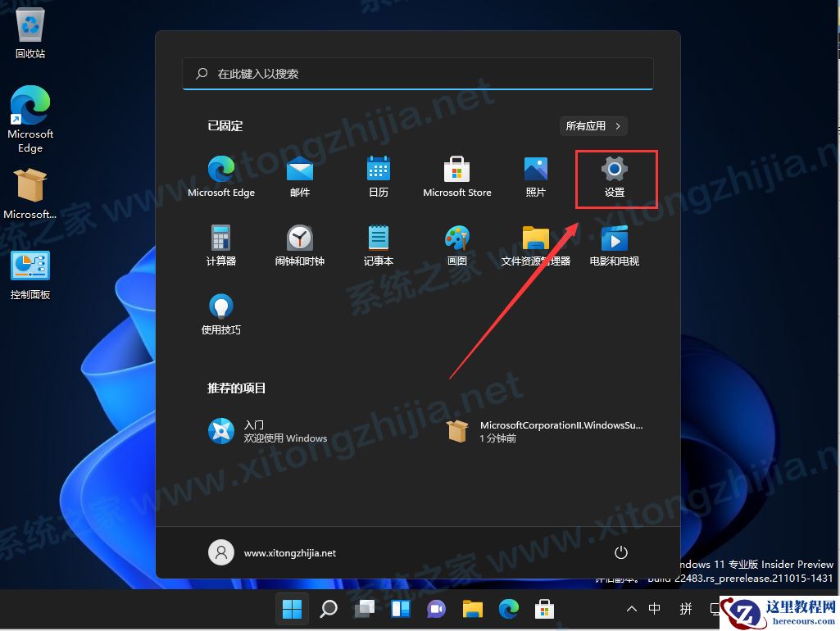The image size is (840, 631).
Task: Show all apps in the Start menu
Action: tap(593, 125)
